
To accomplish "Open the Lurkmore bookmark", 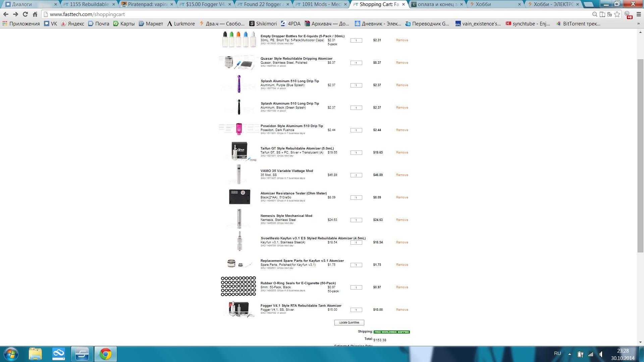I will pyautogui.click(x=181, y=24).
